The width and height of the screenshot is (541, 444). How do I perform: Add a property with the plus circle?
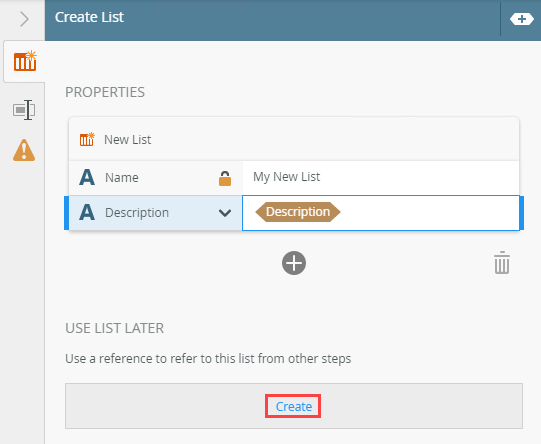coord(294,263)
